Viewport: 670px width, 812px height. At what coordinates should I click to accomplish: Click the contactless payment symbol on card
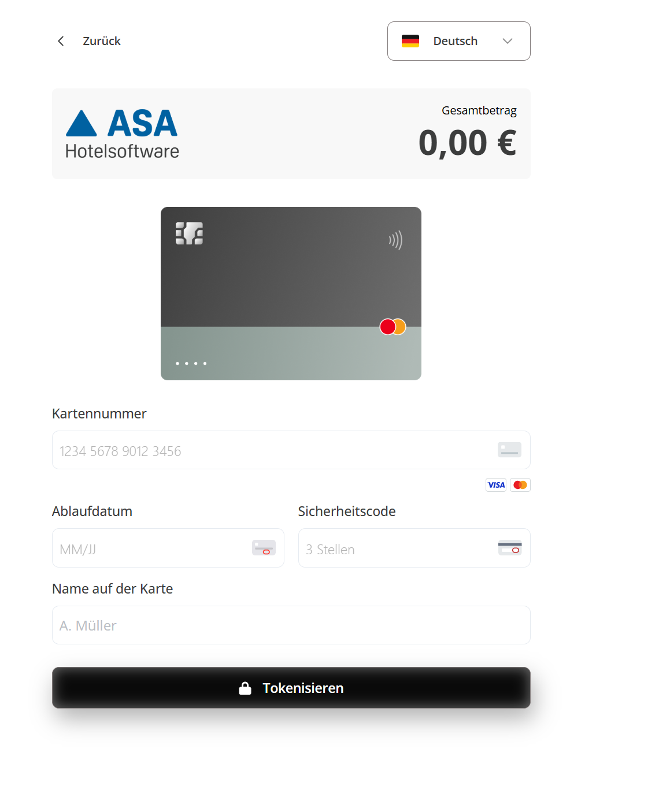(395, 240)
